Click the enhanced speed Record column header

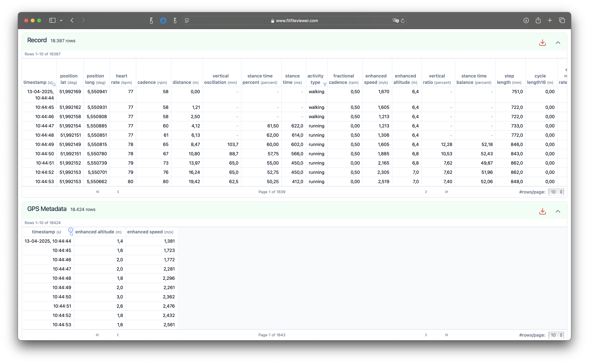pos(376,79)
